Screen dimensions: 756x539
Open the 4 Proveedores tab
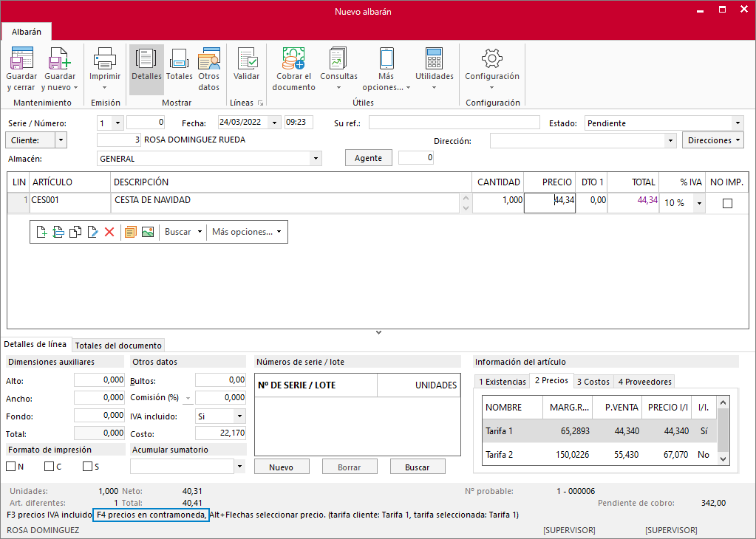tap(644, 382)
